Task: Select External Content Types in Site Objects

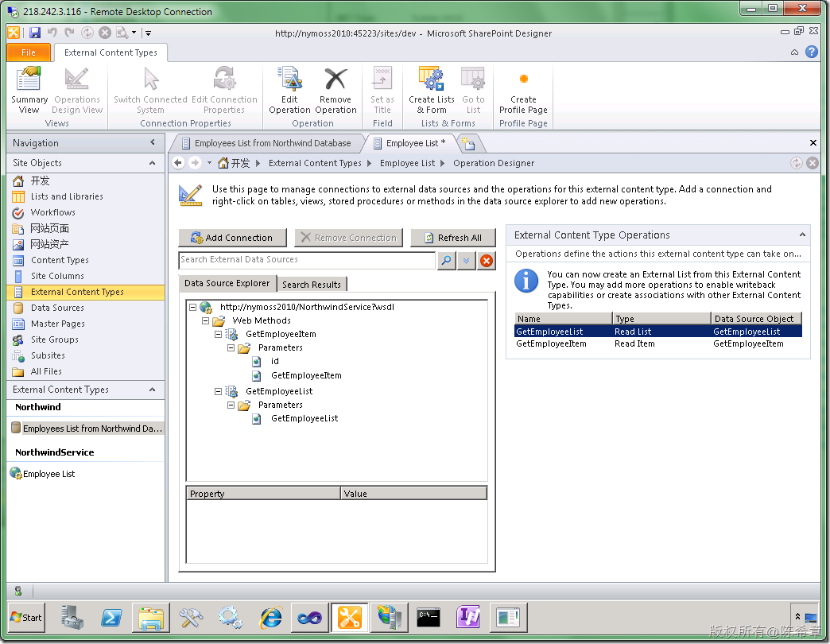Action: point(86,292)
